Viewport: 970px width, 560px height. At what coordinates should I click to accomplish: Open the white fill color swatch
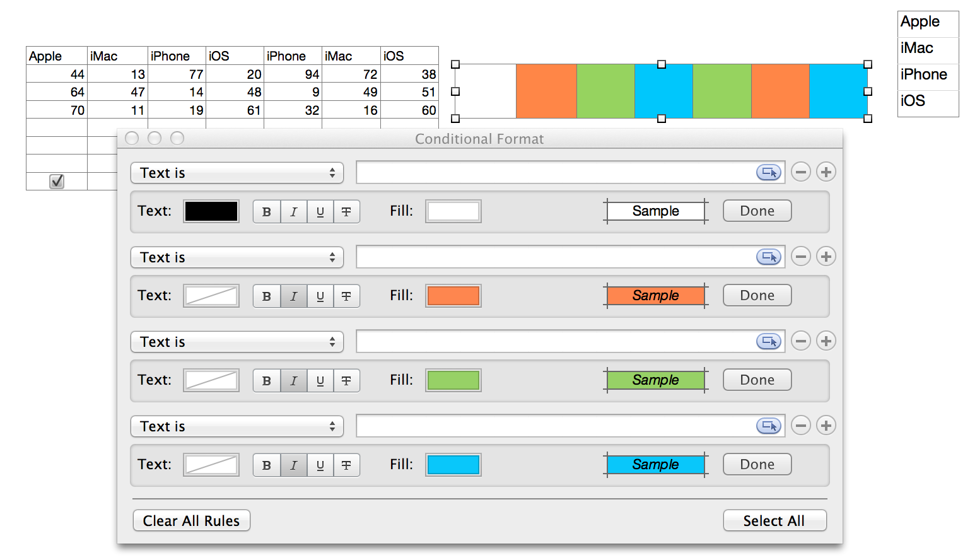[x=453, y=211]
